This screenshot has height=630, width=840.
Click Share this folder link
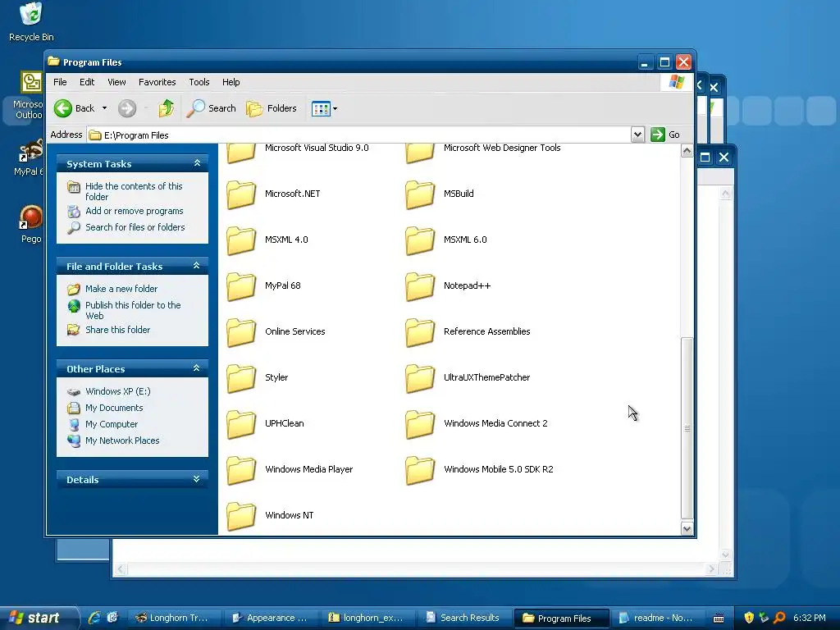point(117,330)
